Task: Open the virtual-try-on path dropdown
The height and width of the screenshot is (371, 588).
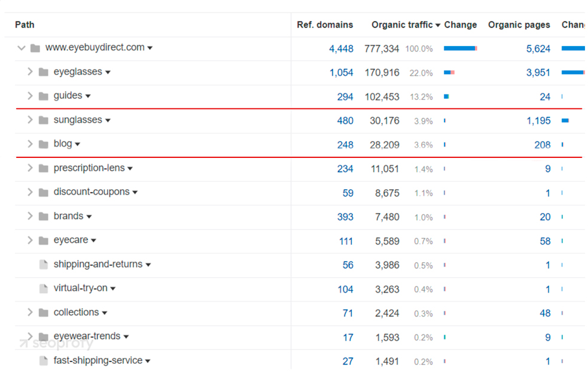Action: 113,289
